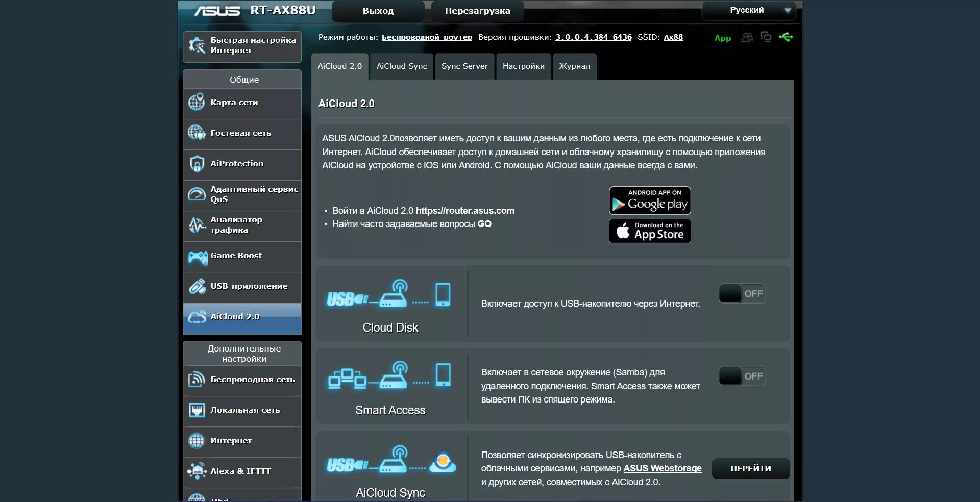The width and height of the screenshot is (980, 502).
Task: Click the Быстрая настройка Интернет label
Action: (253, 45)
